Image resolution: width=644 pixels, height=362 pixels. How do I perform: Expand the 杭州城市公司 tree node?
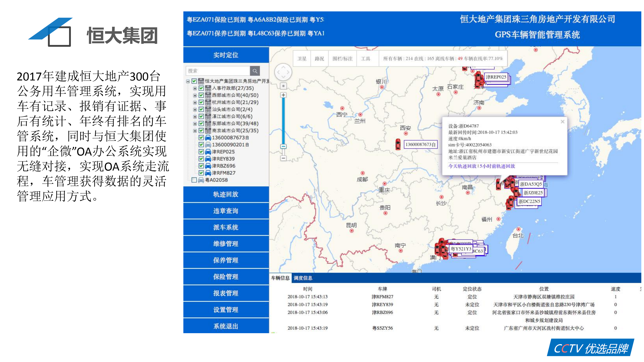click(x=195, y=102)
